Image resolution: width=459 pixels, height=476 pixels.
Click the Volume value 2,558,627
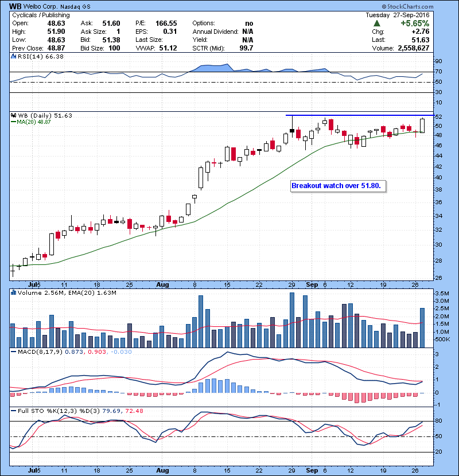414,48
